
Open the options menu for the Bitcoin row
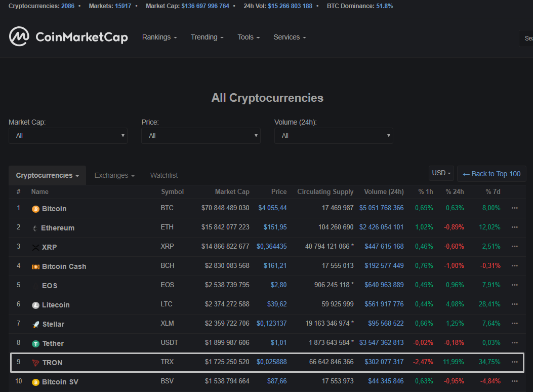point(515,209)
